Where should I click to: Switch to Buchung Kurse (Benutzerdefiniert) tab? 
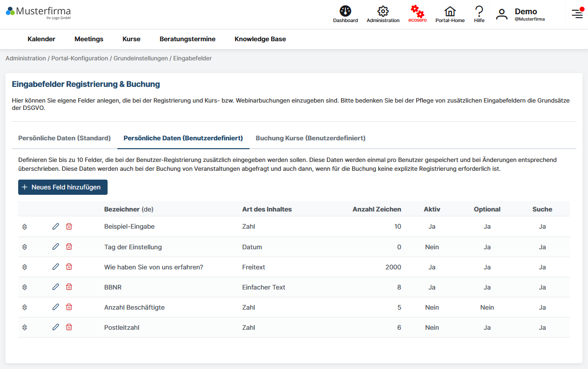point(310,138)
